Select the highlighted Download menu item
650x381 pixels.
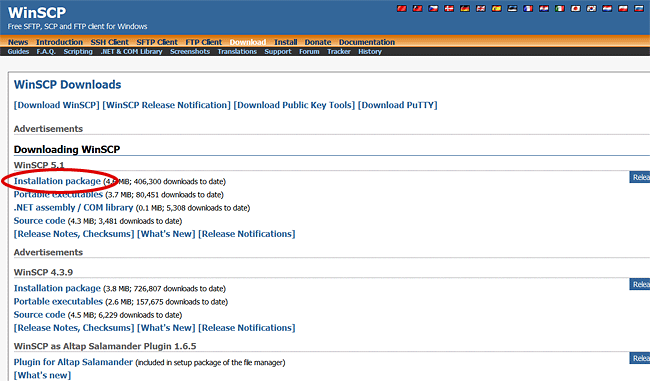click(248, 42)
